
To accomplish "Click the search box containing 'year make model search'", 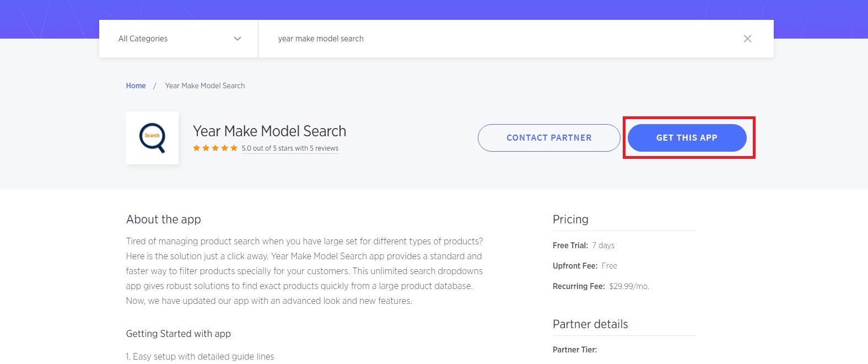I will tap(496, 39).
